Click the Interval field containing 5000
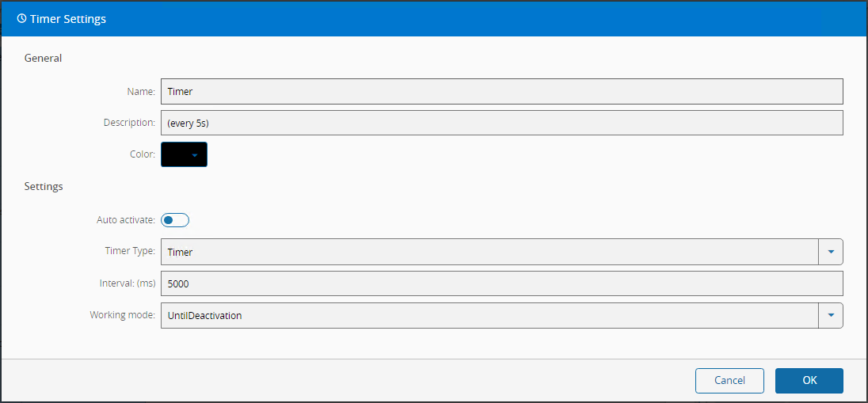868x403 pixels. click(x=501, y=283)
